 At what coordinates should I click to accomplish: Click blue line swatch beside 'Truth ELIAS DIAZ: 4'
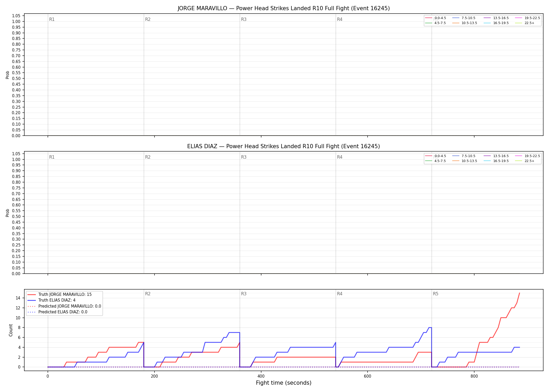tap(32, 300)
